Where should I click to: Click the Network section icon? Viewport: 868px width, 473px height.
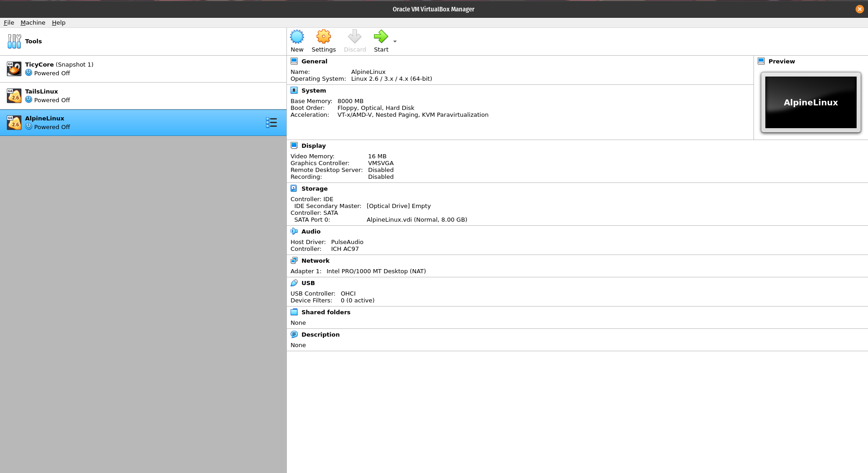coord(294,260)
